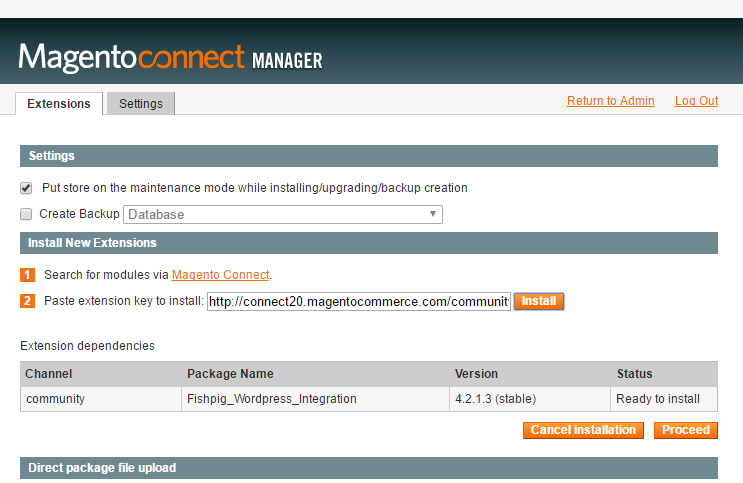This screenshot has height=483, width=743.
Task: Click the Version column header
Action: click(x=530, y=374)
